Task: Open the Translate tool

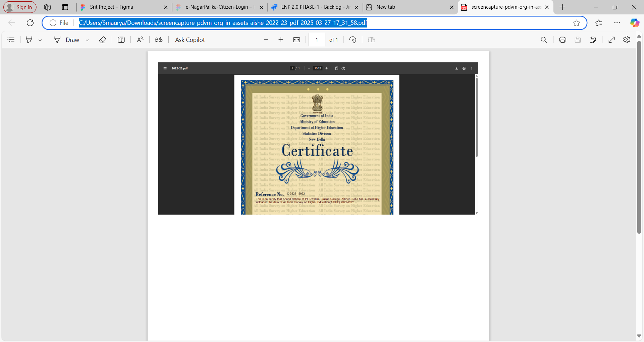Action: point(159,40)
